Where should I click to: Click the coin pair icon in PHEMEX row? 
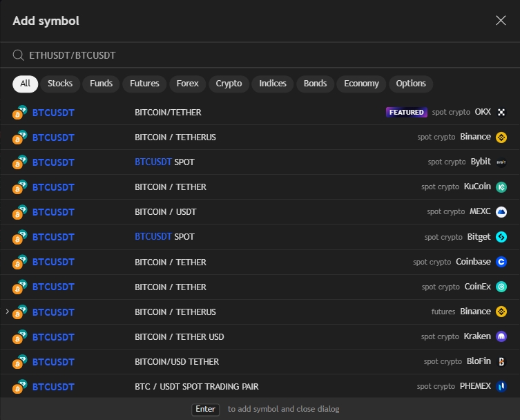pos(19,386)
